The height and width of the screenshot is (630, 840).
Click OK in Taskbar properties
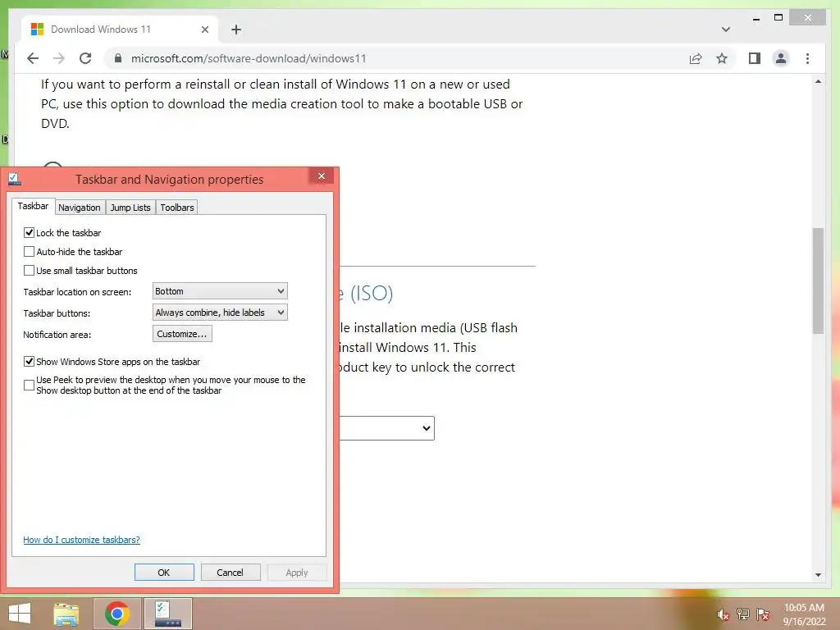(164, 572)
